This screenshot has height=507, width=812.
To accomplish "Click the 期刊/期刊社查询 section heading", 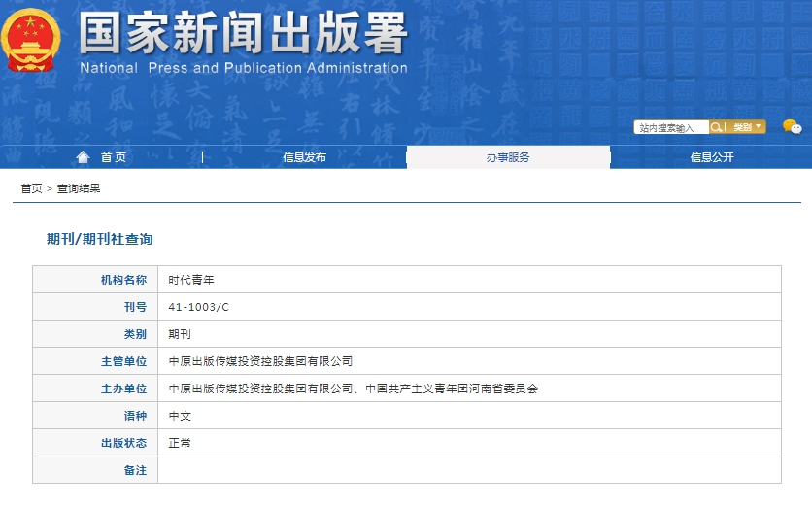I will [x=99, y=239].
